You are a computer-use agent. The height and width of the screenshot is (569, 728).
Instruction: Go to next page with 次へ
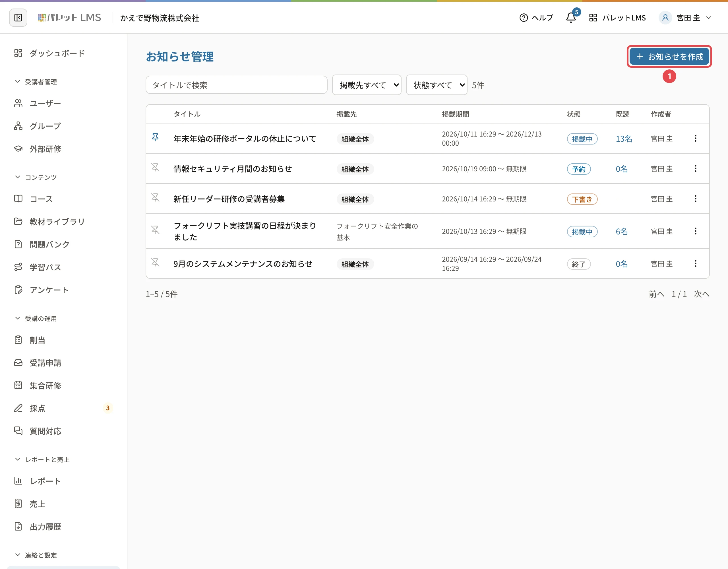[702, 294]
